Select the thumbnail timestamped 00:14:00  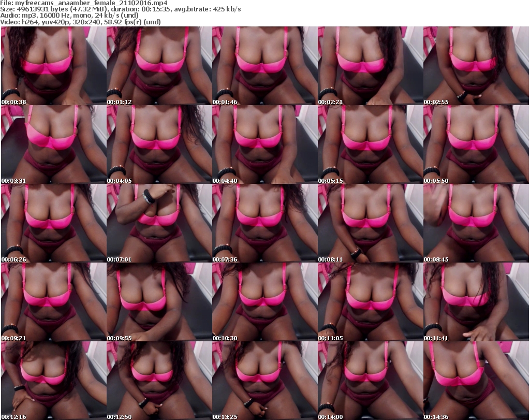tap(370, 381)
